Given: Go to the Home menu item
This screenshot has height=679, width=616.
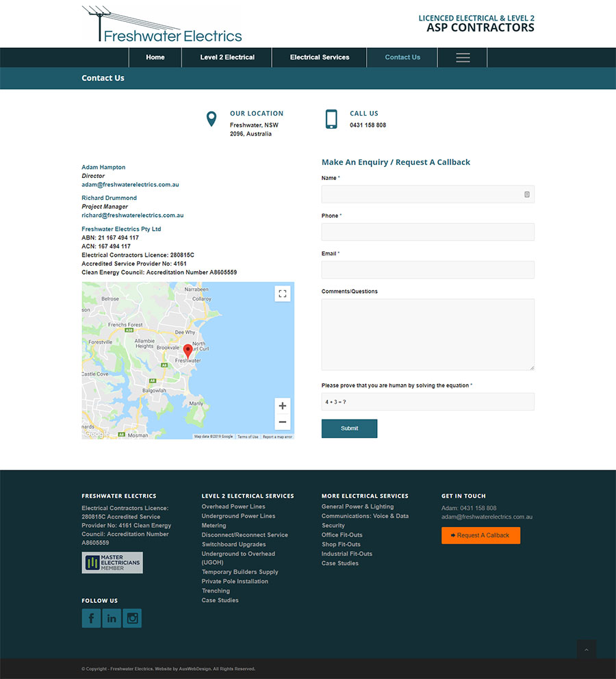Looking at the screenshot, I should (155, 57).
